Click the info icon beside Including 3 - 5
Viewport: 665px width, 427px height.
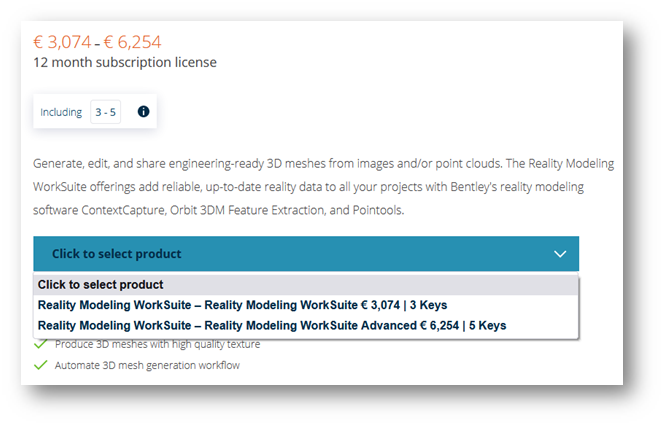coord(143,112)
